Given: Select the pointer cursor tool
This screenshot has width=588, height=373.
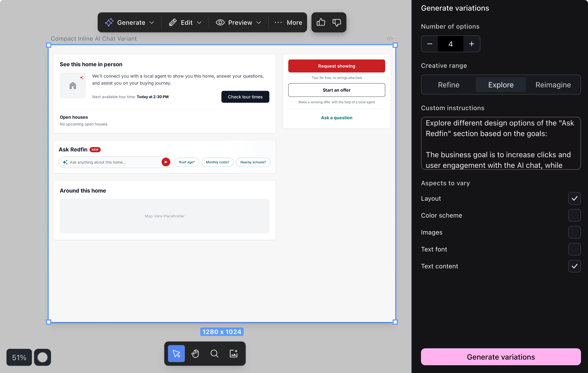Looking at the screenshot, I should (176, 353).
